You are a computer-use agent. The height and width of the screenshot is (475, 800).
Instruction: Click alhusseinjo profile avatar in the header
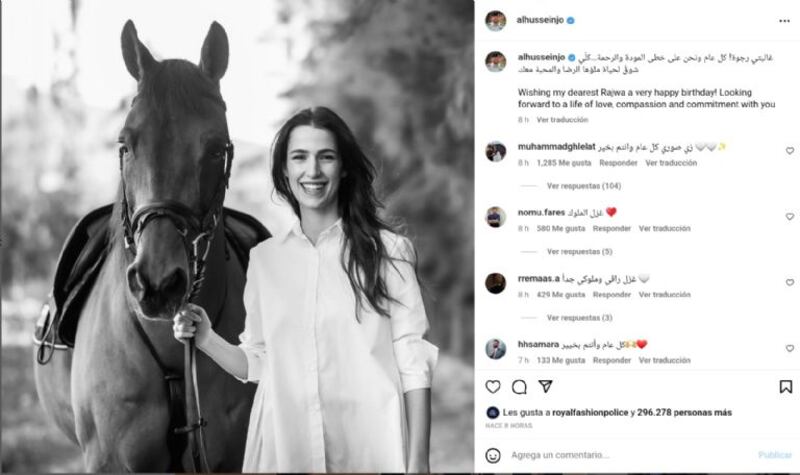tap(495, 20)
